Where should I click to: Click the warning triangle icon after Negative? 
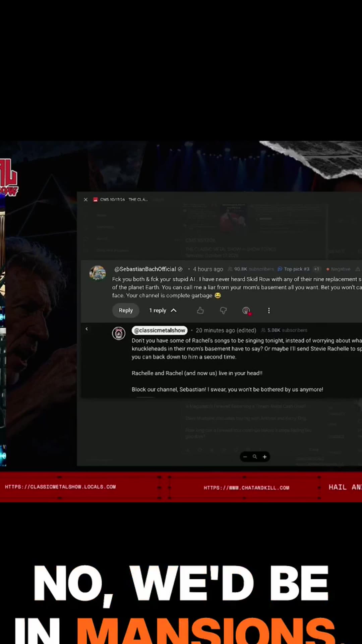[x=358, y=269]
